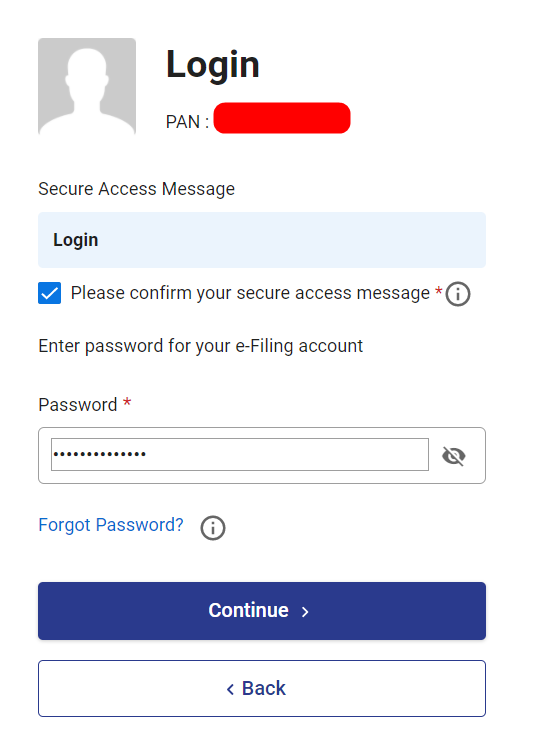The height and width of the screenshot is (732, 534).
Task: Click the grey profile avatar placeholder
Action: [87, 86]
